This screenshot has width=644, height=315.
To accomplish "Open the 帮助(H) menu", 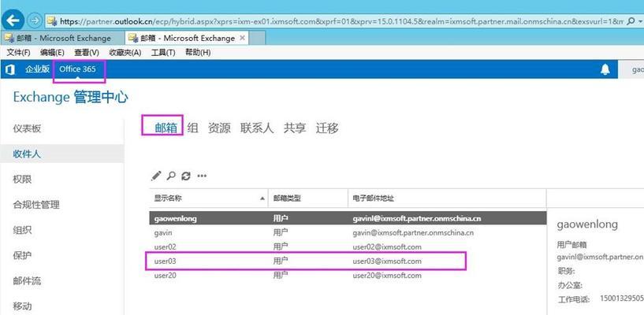I will [x=198, y=53].
